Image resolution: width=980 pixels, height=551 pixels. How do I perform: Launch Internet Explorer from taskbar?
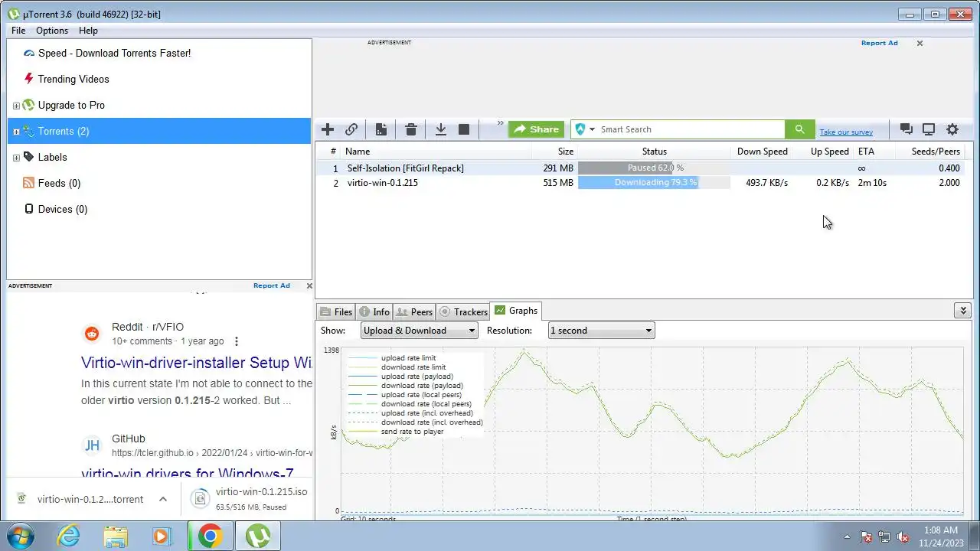[69, 536]
